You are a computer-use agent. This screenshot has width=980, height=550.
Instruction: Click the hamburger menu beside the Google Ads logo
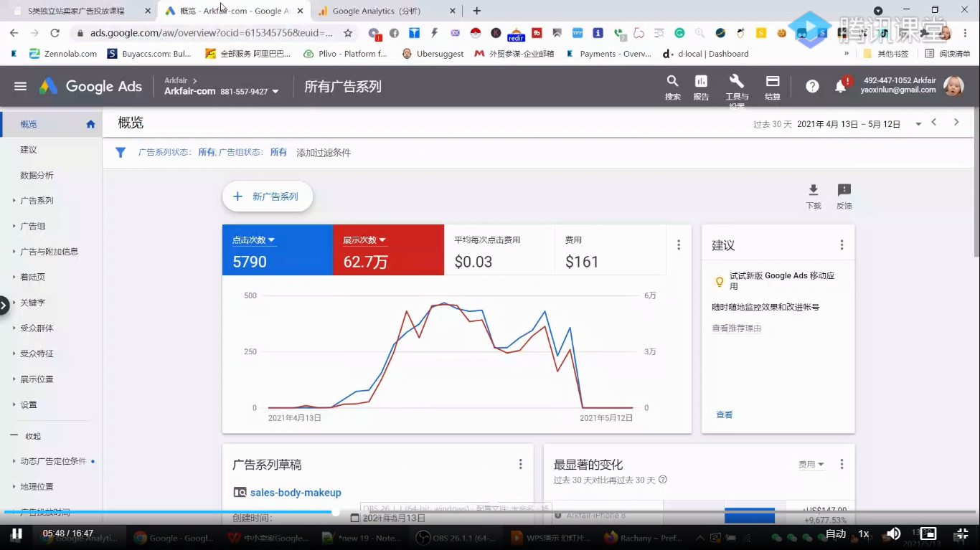tap(20, 86)
